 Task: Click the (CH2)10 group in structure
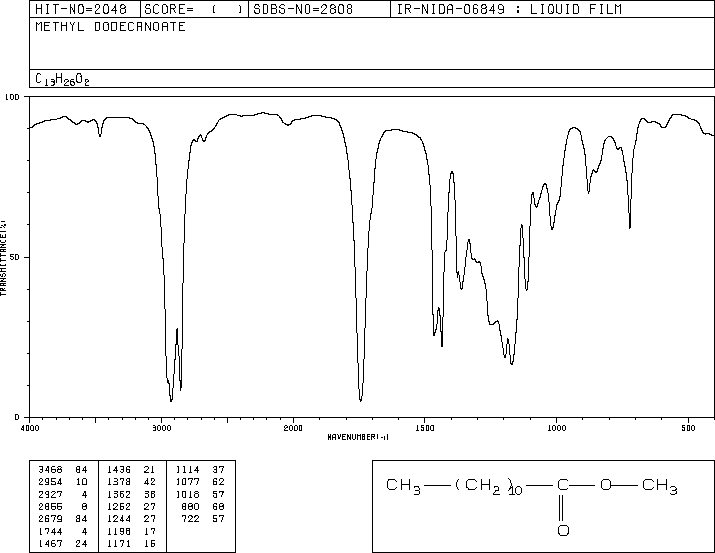[x=488, y=486]
